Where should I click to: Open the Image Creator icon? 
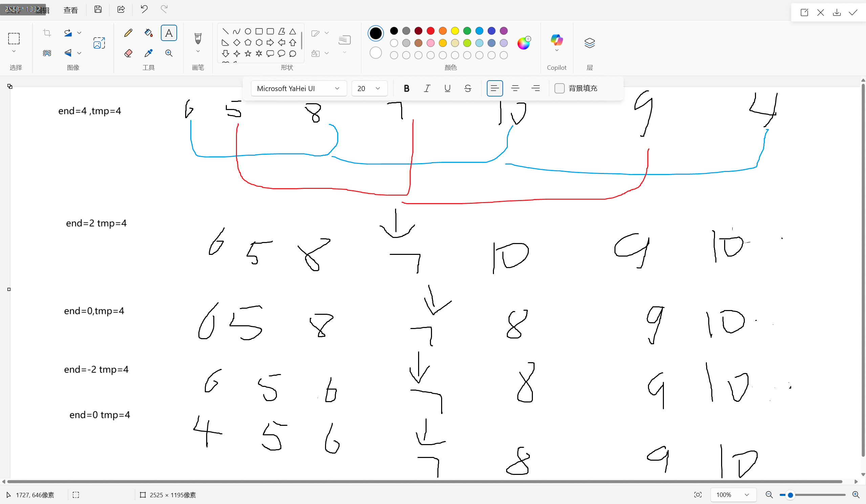(99, 43)
